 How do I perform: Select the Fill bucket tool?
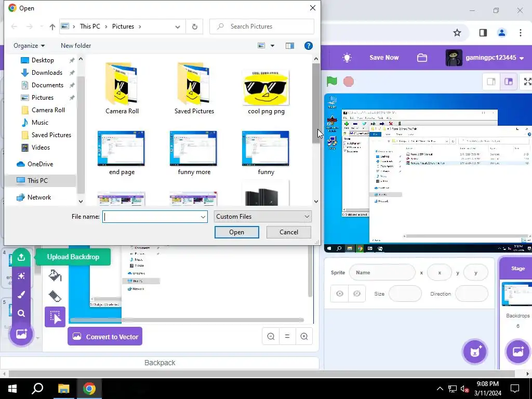(x=55, y=275)
